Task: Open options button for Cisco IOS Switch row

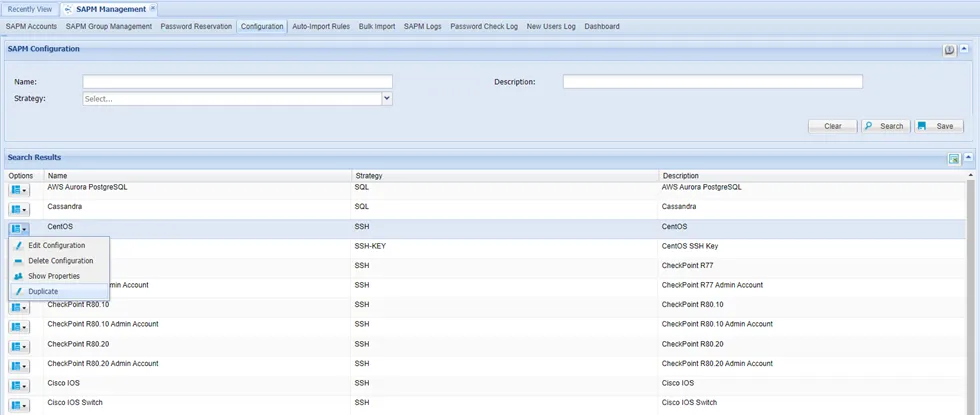Action: pyautogui.click(x=20, y=405)
